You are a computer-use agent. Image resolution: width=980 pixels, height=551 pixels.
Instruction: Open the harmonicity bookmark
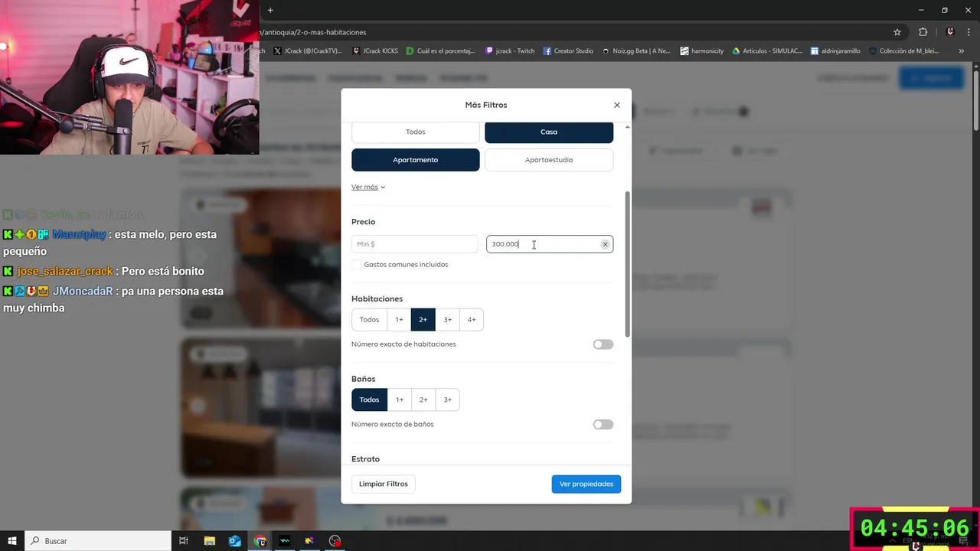[x=701, y=51]
